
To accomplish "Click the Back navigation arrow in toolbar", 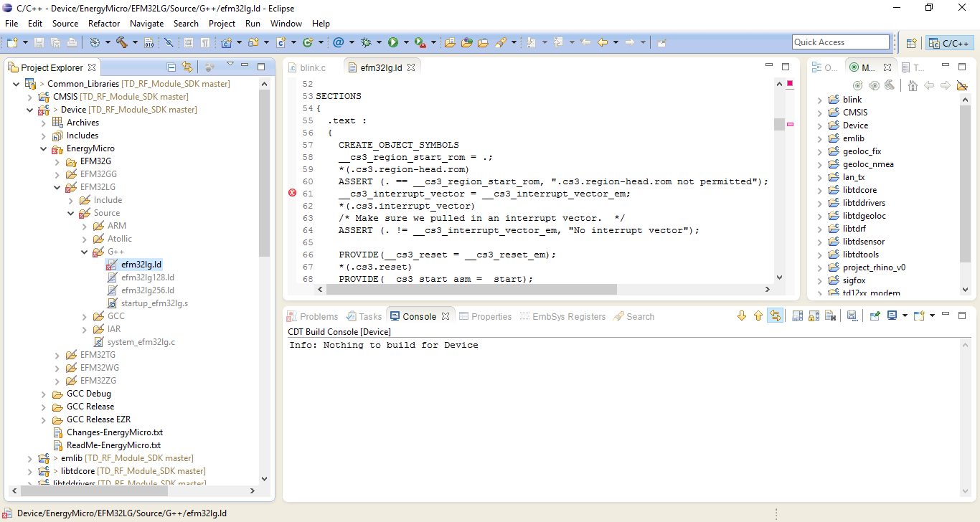I will 603,43.
